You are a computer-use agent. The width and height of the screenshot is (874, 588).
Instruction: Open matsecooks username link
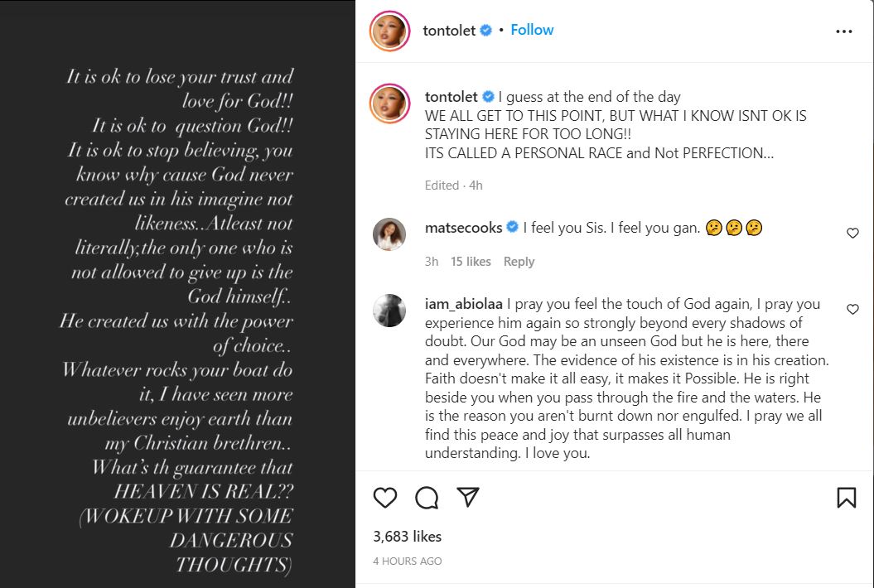463,228
